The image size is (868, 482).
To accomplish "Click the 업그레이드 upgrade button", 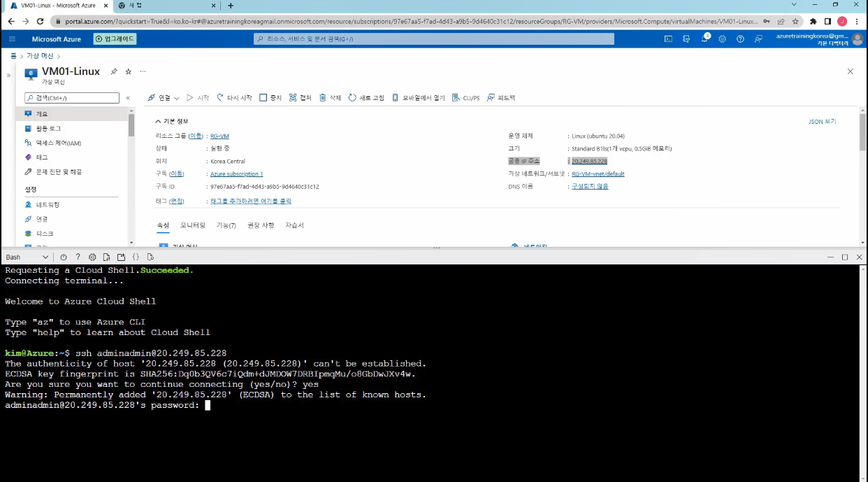I will tap(115, 39).
